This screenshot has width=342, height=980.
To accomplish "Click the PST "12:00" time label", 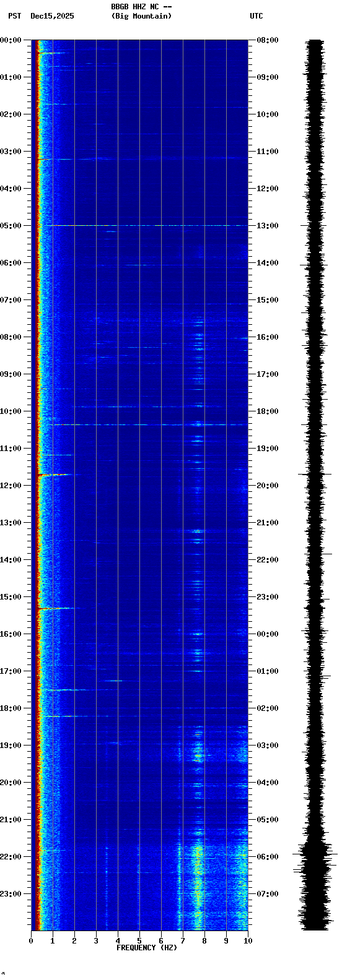I will pyautogui.click(x=11, y=486).
